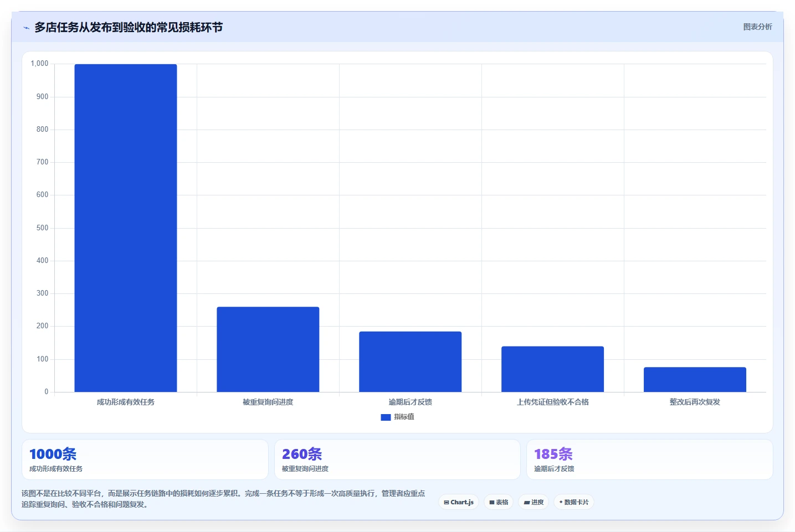Viewport: 795px width, 532px height.
Task: Click x-axis label 成功形成有效任务
Action: [126, 402]
